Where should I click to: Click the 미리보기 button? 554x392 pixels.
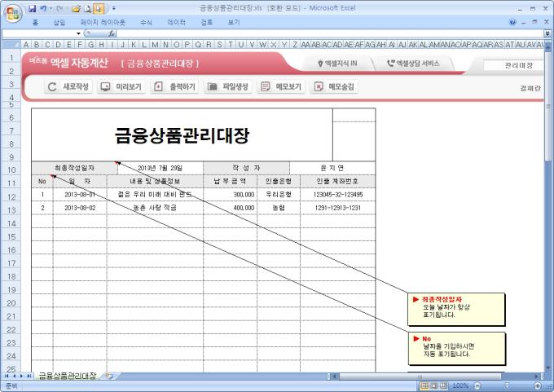(x=121, y=86)
